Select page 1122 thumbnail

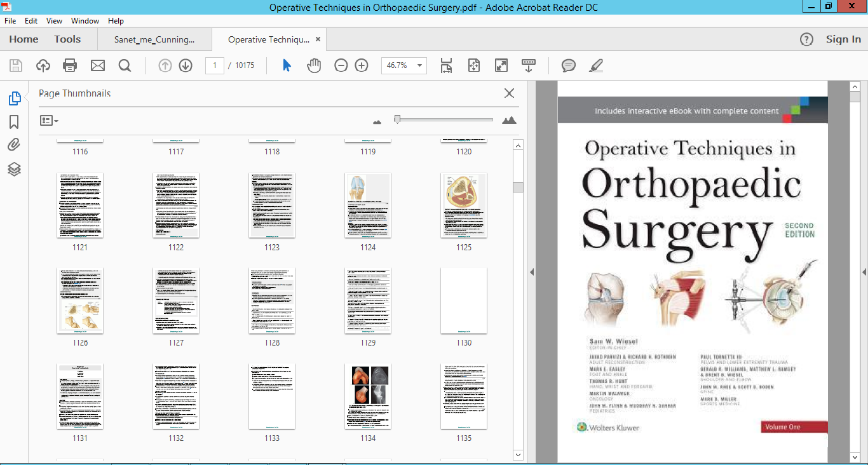pos(176,205)
